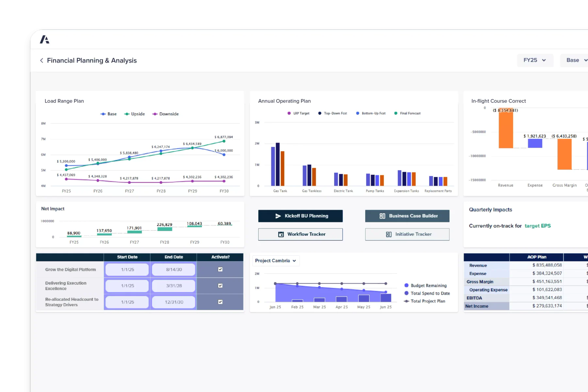This screenshot has height=392, width=588.
Task: Toggle the Base series legend marker
Action: (103, 114)
